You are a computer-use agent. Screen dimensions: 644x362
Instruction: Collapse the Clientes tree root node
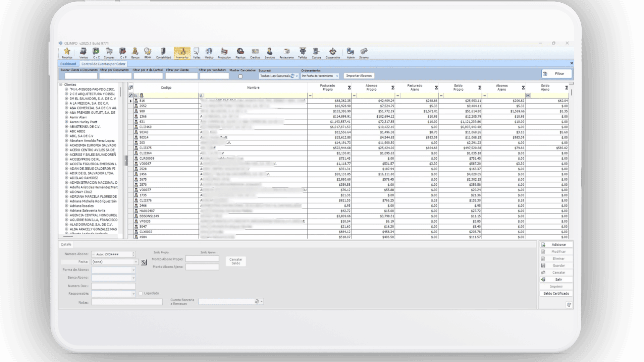coord(61,85)
